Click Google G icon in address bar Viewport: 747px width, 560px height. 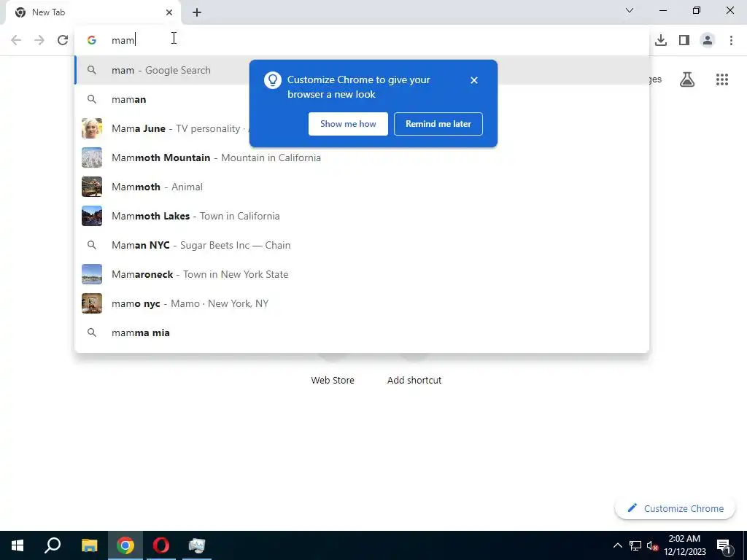(x=92, y=40)
